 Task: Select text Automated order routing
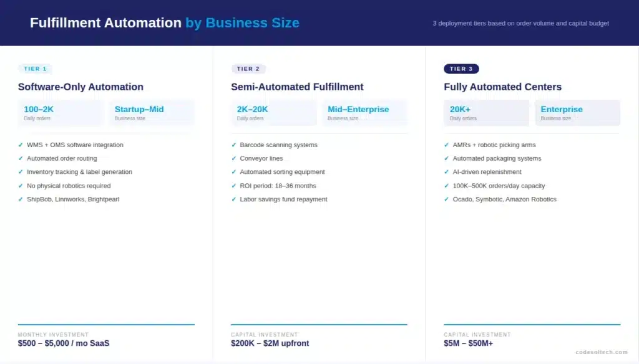tap(62, 158)
